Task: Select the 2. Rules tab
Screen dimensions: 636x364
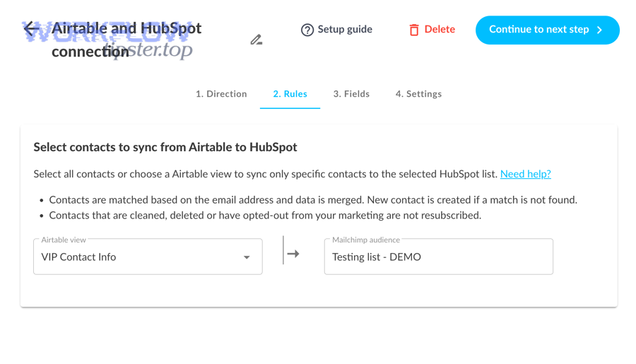Action: pos(290,94)
